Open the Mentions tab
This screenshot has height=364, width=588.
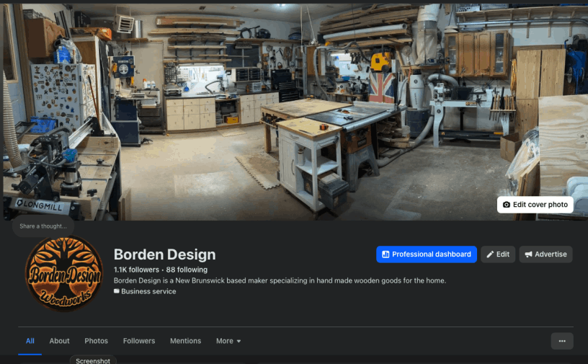[x=185, y=341]
